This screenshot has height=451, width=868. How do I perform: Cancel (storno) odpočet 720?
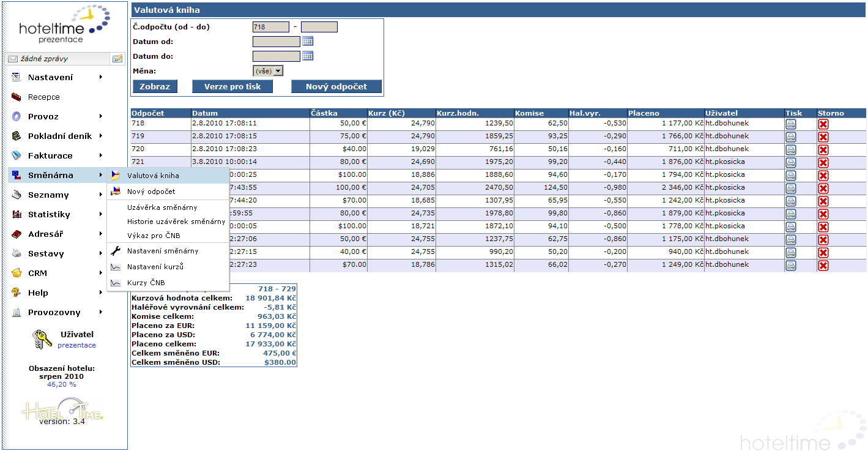(x=823, y=150)
